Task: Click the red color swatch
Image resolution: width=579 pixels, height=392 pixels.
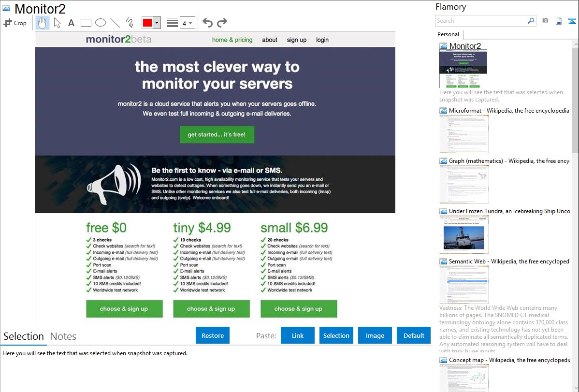Action: click(147, 23)
